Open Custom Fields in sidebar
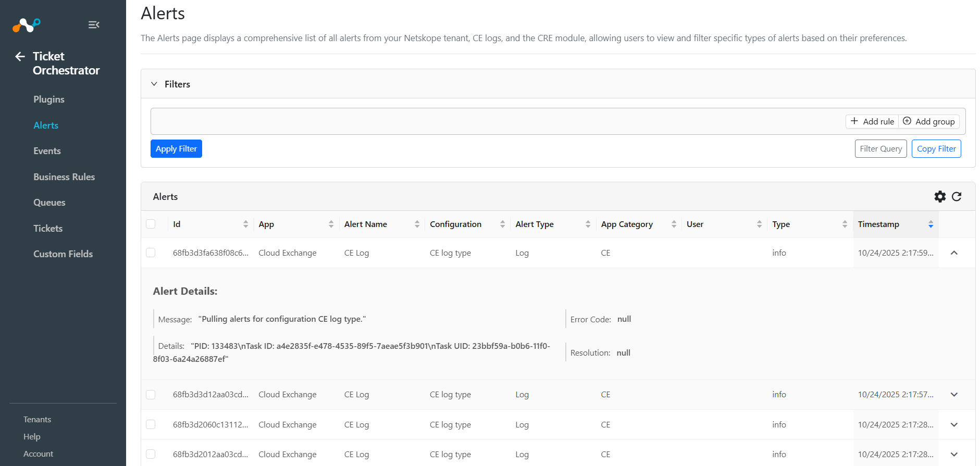Image resolution: width=980 pixels, height=466 pixels. 63,254
